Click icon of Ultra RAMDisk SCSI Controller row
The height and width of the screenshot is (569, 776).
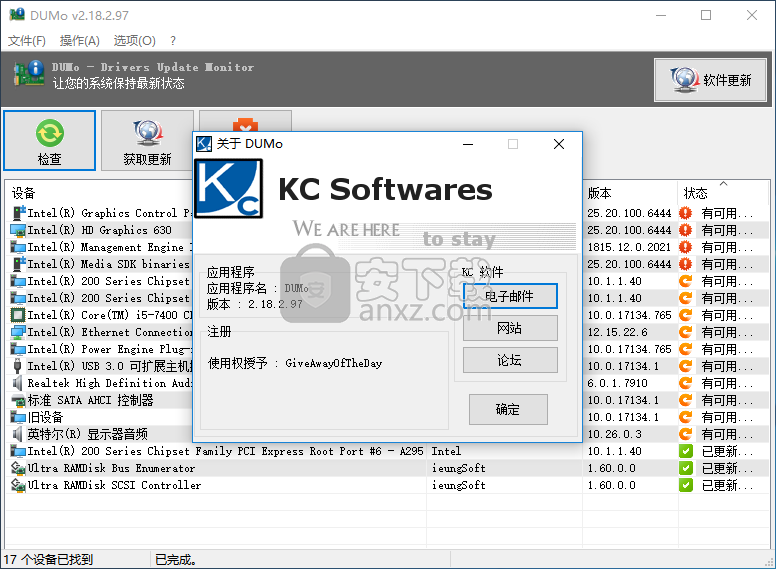point(18,485)
